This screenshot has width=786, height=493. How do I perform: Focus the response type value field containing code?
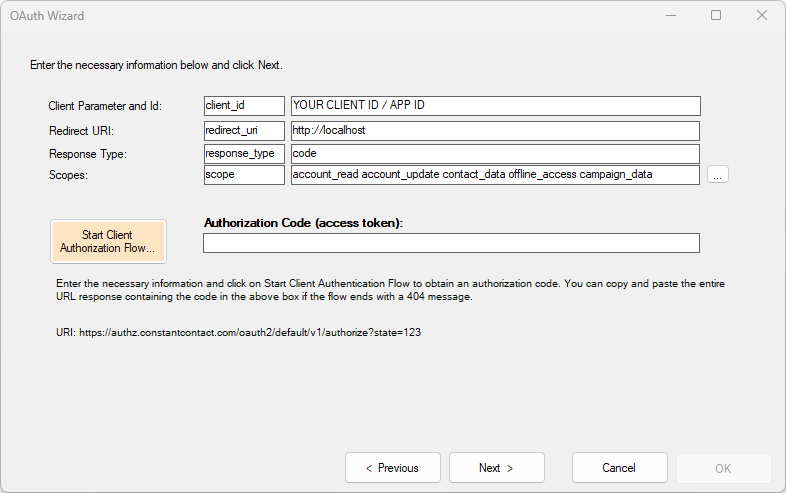[x=494, y=154]
